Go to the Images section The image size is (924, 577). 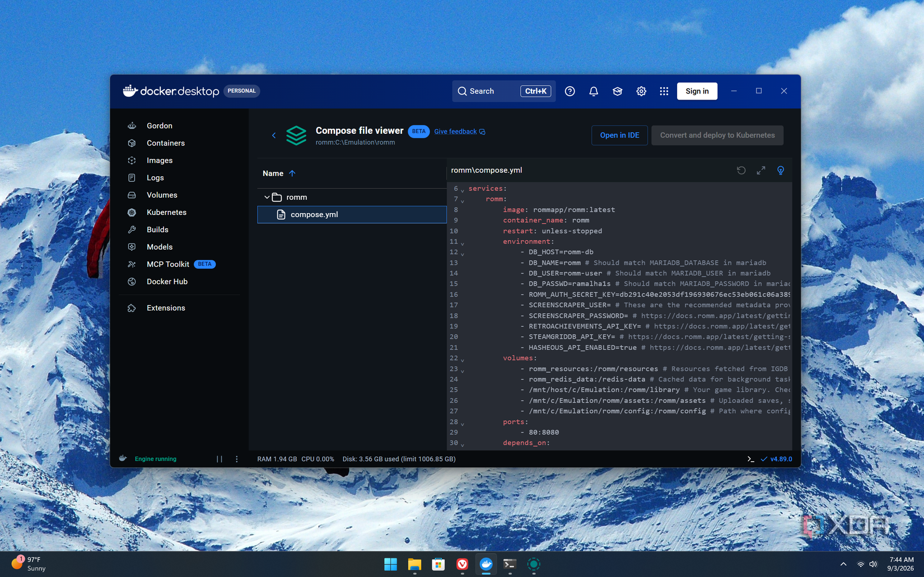[x=159, y=161]
